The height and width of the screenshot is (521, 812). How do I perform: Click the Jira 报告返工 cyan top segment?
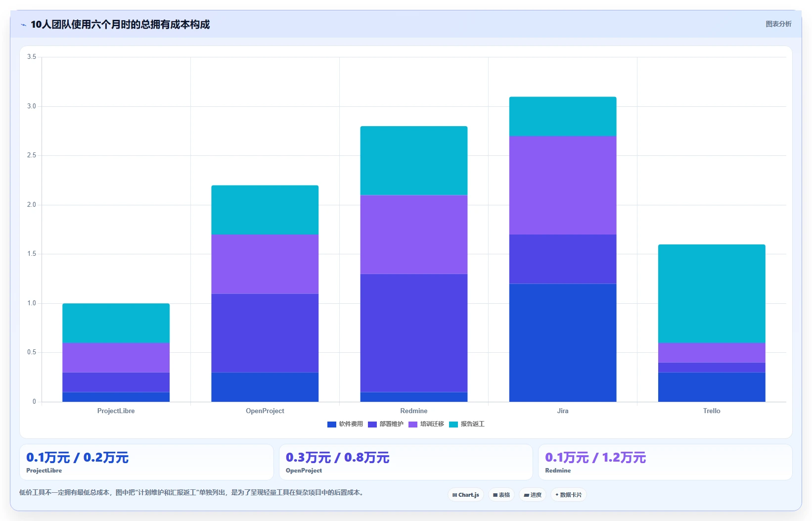coord(563,116)
